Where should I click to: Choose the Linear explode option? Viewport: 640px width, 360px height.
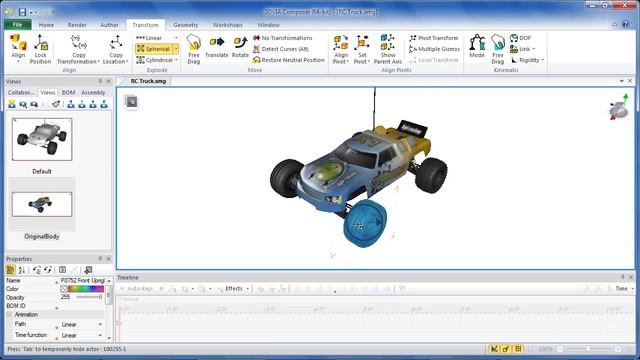click(153, 38)
